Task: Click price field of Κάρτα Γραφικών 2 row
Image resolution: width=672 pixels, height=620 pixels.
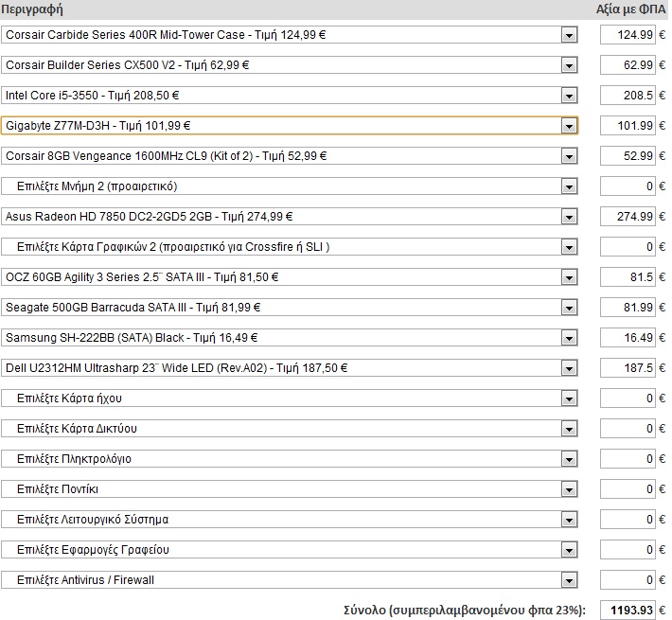Action: click(628, 247)
